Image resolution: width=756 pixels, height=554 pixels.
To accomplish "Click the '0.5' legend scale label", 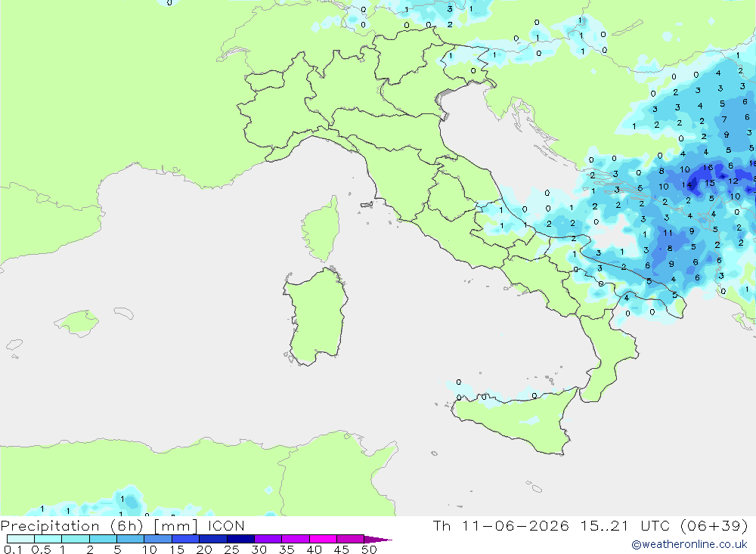I will click(41, 549).
